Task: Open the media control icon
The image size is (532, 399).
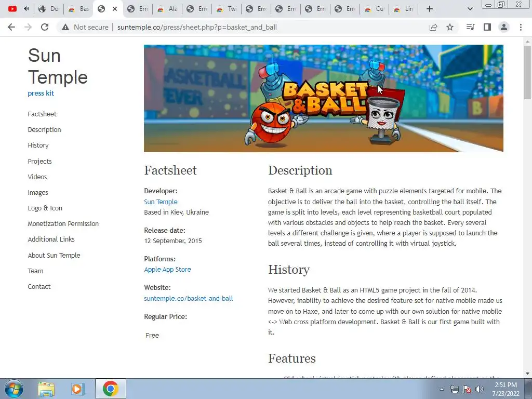Action: pyautogui.click(x=470, y=27)
